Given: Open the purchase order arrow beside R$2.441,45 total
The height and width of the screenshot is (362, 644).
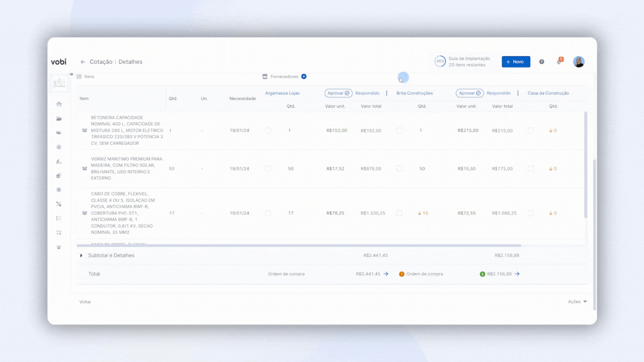Looking at the screenshot, I should click(386, 274).
